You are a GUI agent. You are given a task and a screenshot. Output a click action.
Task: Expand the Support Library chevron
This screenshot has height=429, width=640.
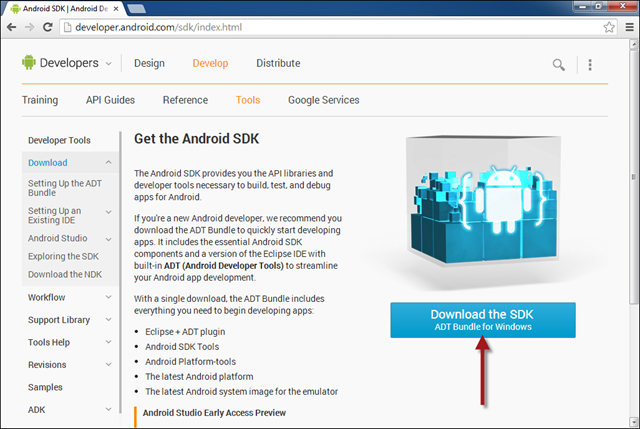109,320
